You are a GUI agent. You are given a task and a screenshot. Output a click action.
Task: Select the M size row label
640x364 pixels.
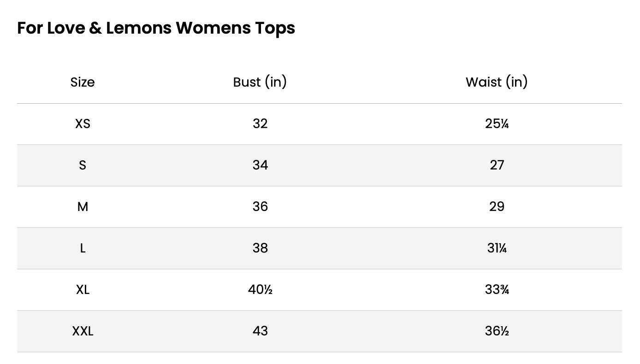pos(83,206)
